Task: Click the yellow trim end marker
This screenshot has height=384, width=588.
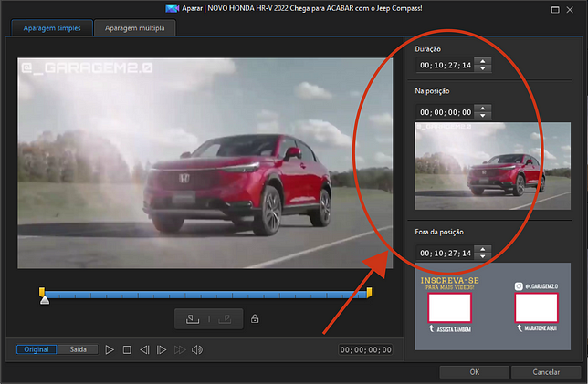Action: click(370, 292)
